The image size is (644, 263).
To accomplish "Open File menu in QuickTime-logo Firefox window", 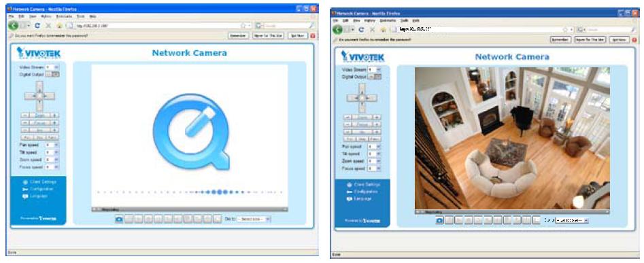I will click(x=11, y=16).
